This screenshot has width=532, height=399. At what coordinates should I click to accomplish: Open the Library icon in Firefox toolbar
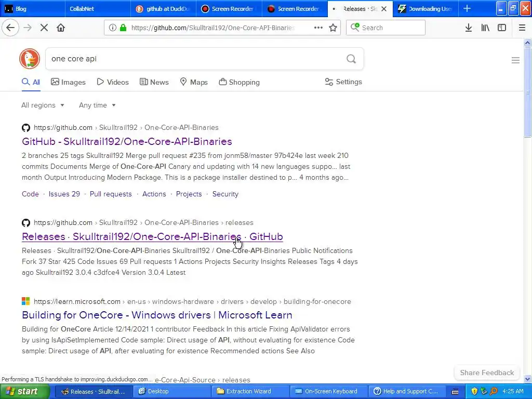point(485,28)
